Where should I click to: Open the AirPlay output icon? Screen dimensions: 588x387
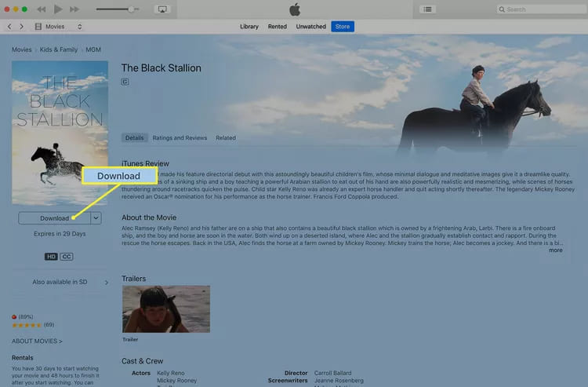162,9
